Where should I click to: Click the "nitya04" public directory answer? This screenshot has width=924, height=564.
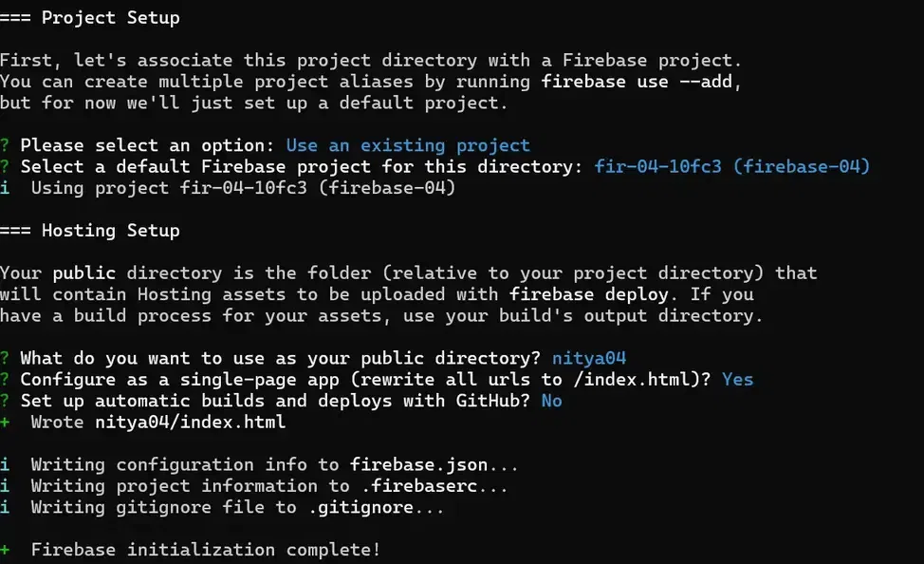pyautogui.click(x=588, y=358)
